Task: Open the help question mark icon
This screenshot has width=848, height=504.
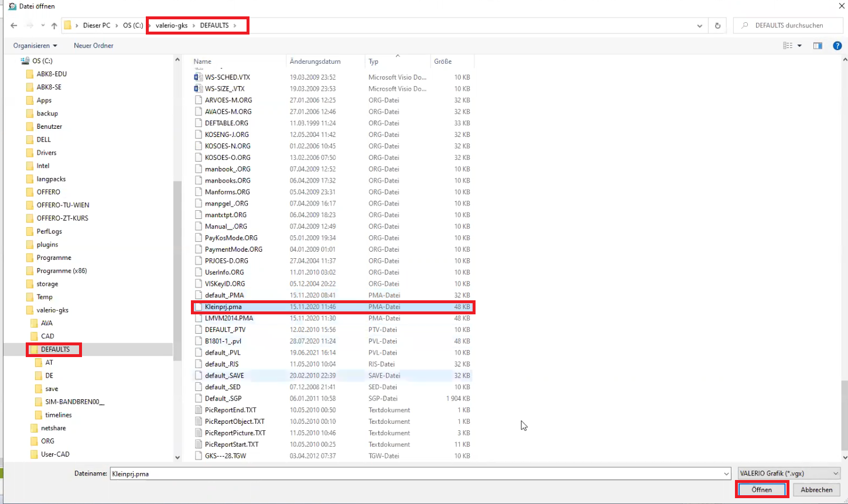Action: pyautogui.click(x=837, y=46)
